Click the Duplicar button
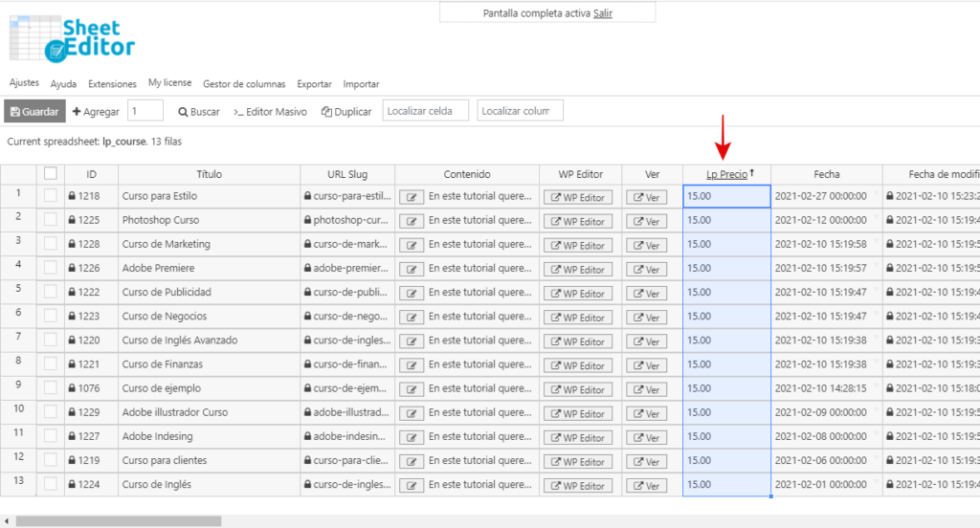980x528 pixels. pos(346,112)
